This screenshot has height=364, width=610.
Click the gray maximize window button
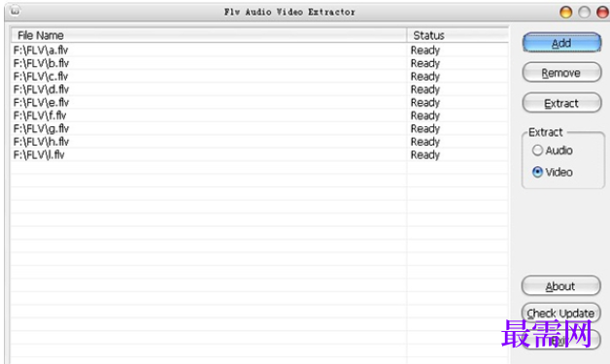coord(585,12)
